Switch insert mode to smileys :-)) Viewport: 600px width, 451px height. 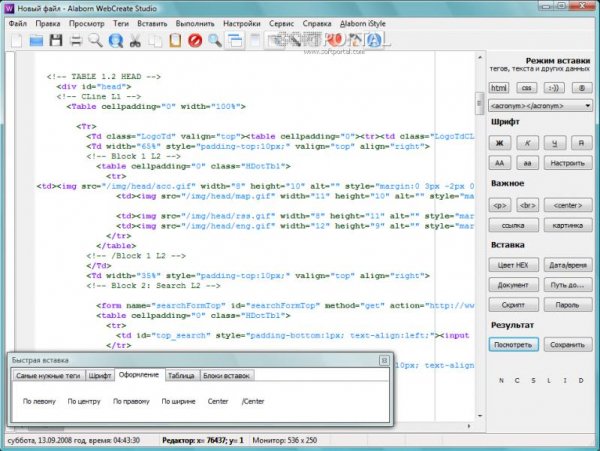554,88
